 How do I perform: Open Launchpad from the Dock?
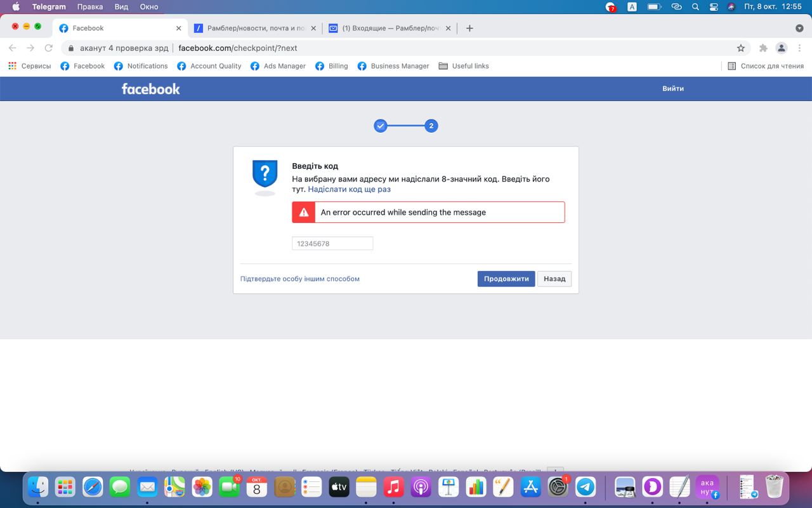[x=65, y=487]
